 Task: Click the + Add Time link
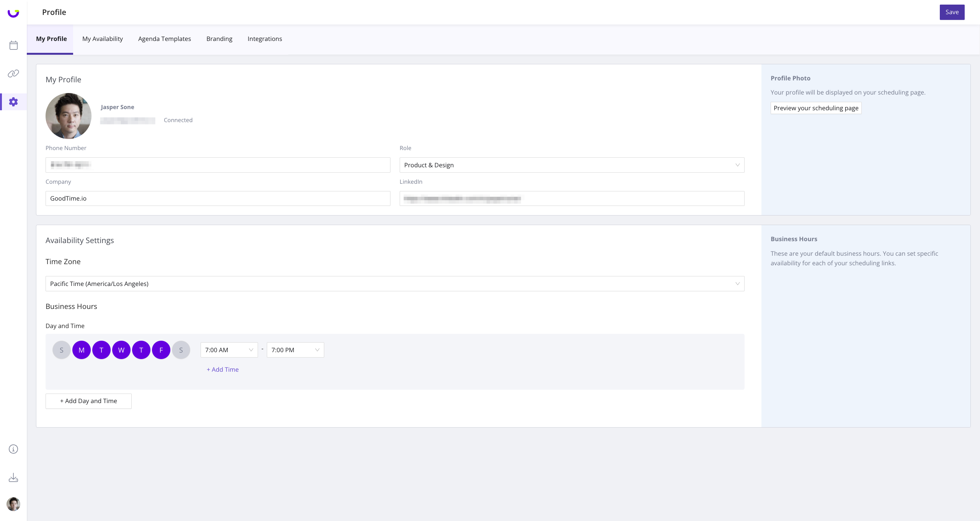pos(223,369)
